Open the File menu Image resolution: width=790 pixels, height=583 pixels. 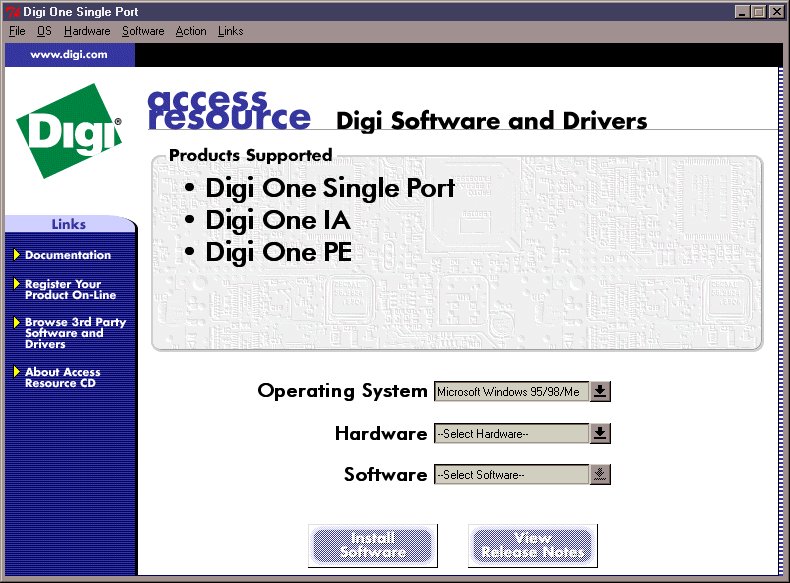pyautogui.click(x=17, y=31)
